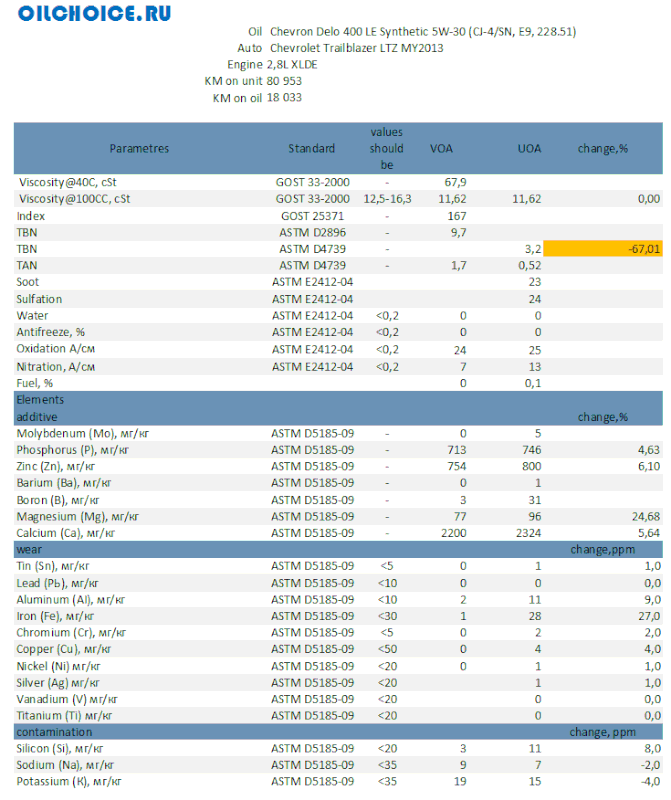Screen dimensions: 671x800
Task: Click the Boron UOA value 31
Action: (x=535, y=500)
